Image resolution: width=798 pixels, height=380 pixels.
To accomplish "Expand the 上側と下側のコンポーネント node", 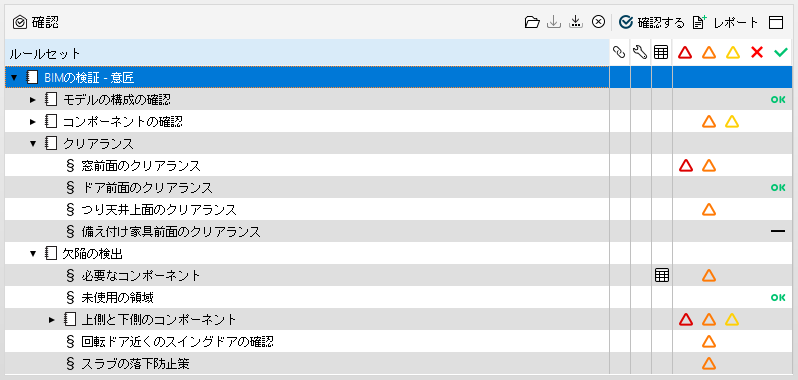I will 51,319.
